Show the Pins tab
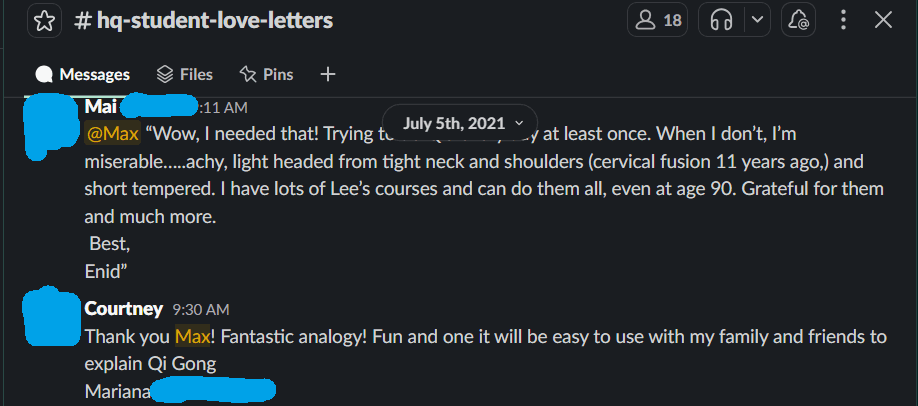 [x=266, y=74]
